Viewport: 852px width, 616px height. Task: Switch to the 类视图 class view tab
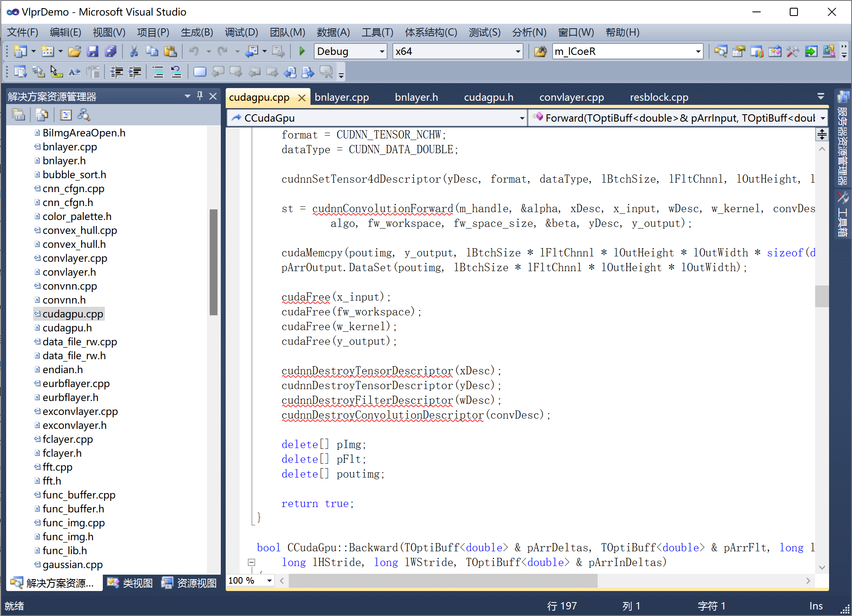(x=130, y=583)
